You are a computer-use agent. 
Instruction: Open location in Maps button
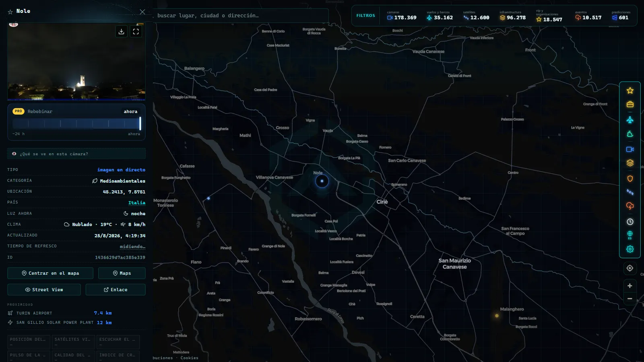[122, 273]
